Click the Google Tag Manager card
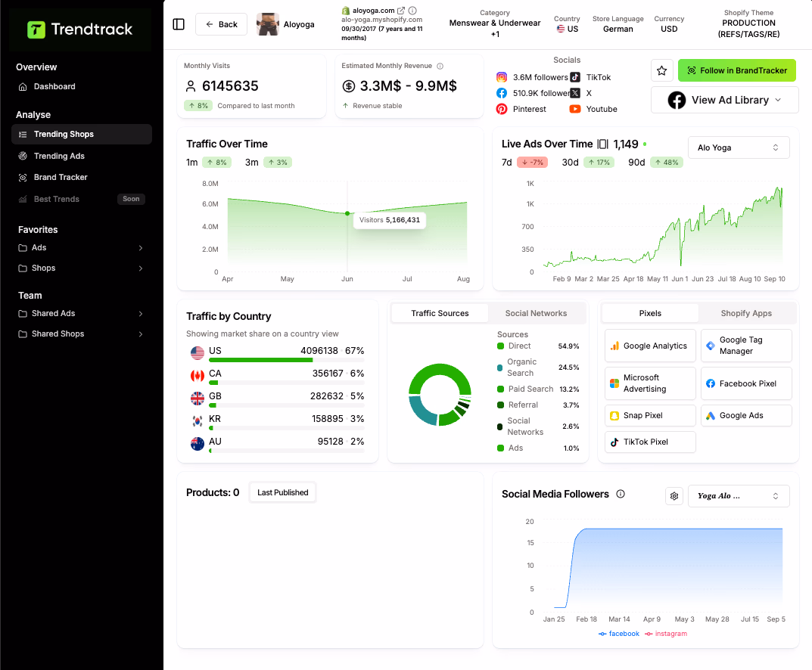 tap(746, 346)
